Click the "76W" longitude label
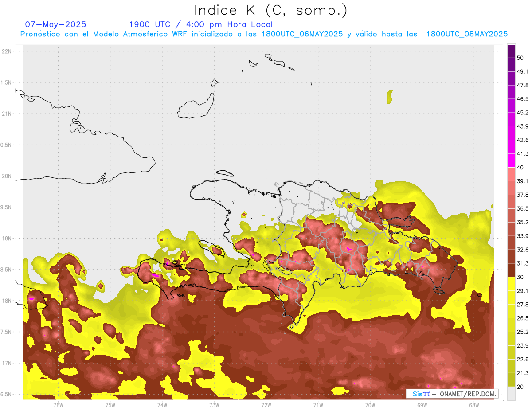532x411 pixels. coord(58,405)
